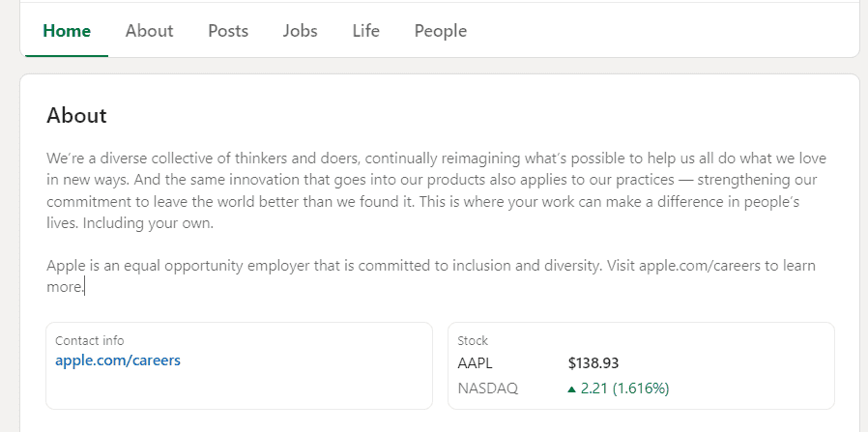
Task: Select the Jobs tab
Action: pos(300,31)
